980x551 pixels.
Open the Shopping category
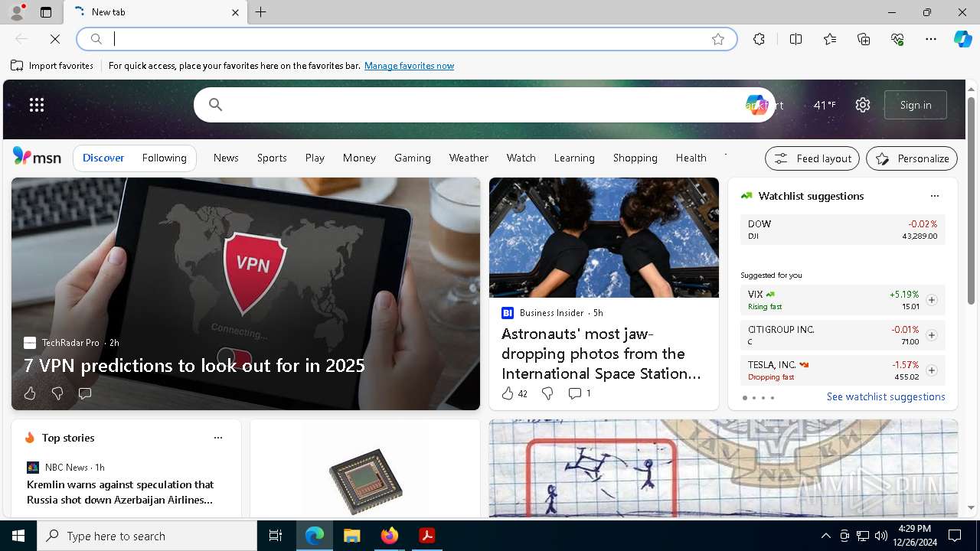pyautogui.click(x=635, y=158)
